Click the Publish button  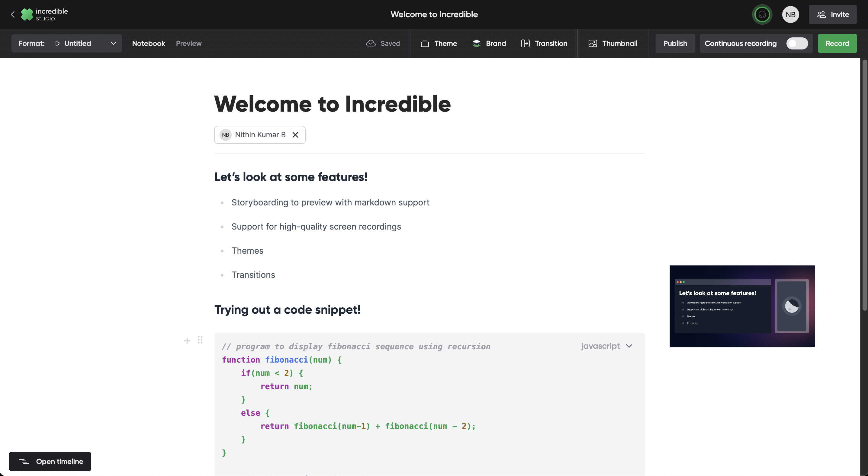[x=675, y=43]
